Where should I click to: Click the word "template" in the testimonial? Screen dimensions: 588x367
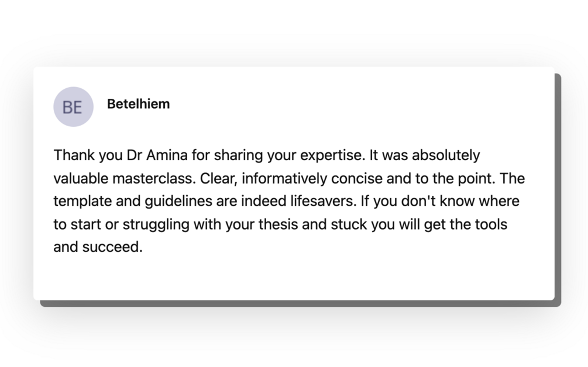coord(79,201)
